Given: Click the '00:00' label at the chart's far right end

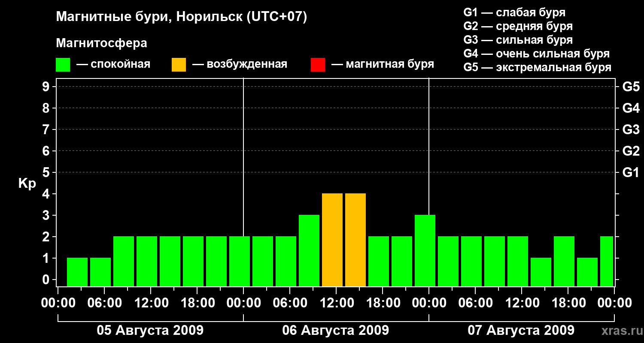Looking at the screenshot, I should 614,303.
